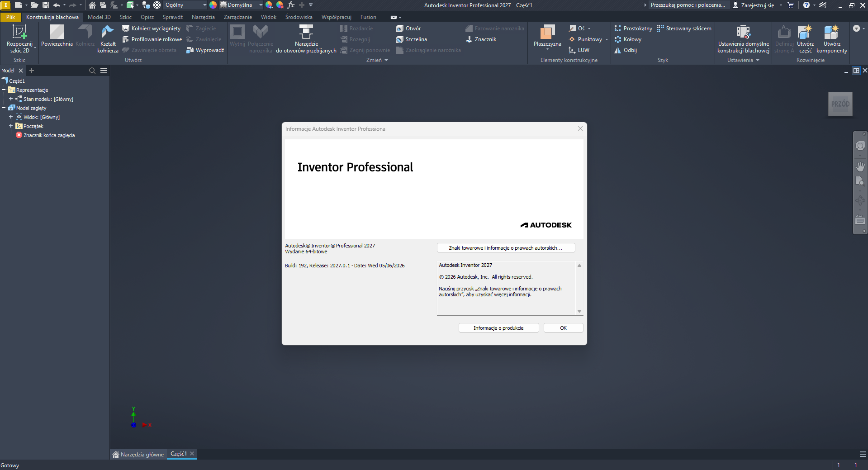Choose the Kołowy pattern tool
This screenshot has height=470, width=868.
pyautogui.click(x=628, y=39)
